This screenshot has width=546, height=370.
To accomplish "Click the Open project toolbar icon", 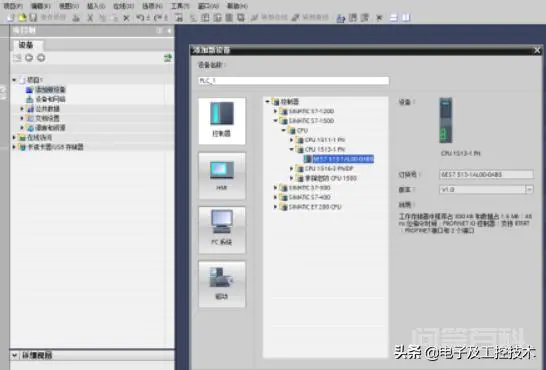I will click(22, 17).
